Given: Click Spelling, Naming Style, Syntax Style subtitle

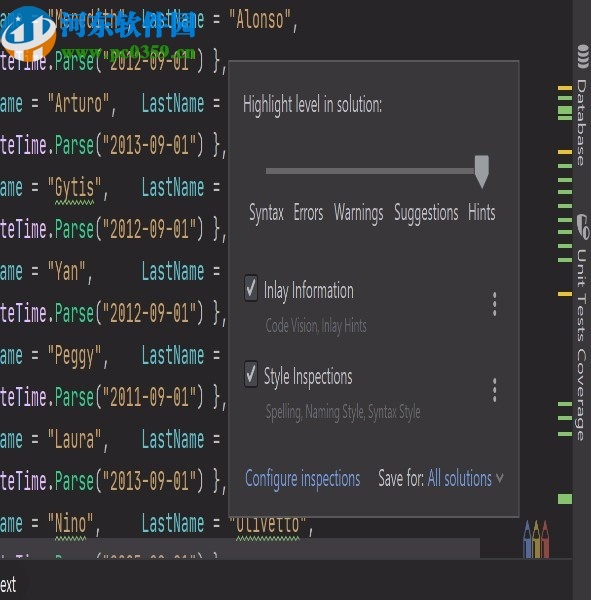Looking at the screenshot, I should point(343,412).
